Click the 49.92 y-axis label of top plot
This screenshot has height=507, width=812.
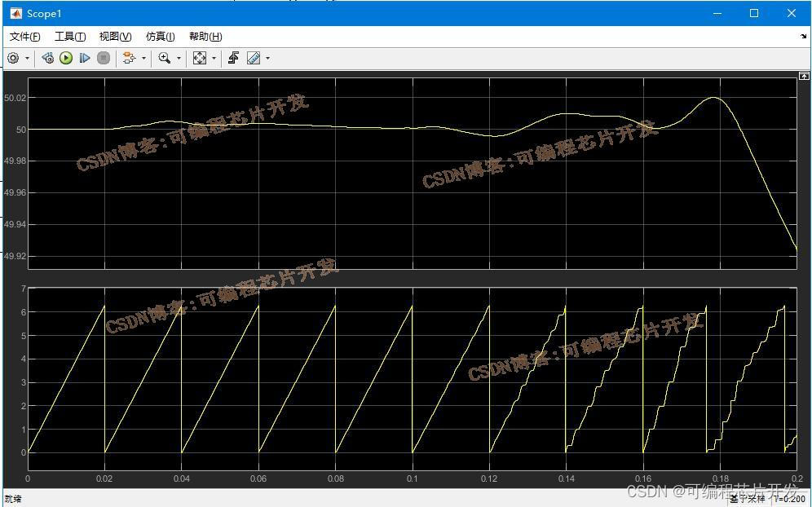[x=14, y=256]
